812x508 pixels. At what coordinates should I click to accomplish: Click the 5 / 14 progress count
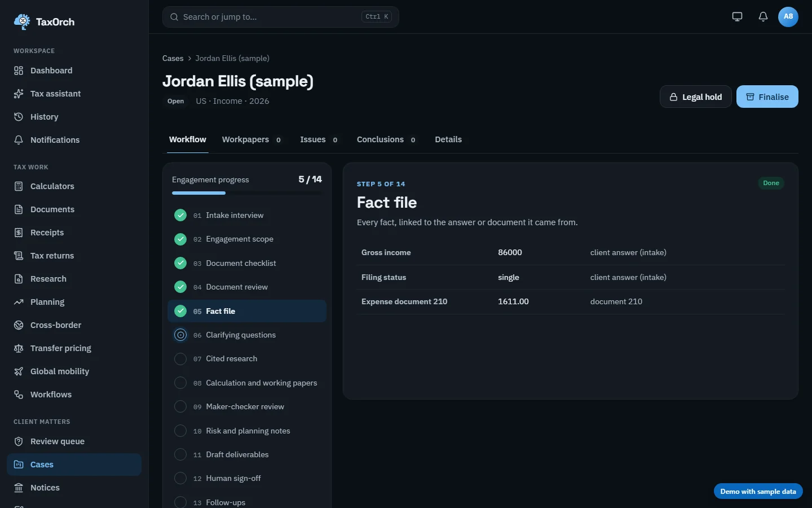310,179
